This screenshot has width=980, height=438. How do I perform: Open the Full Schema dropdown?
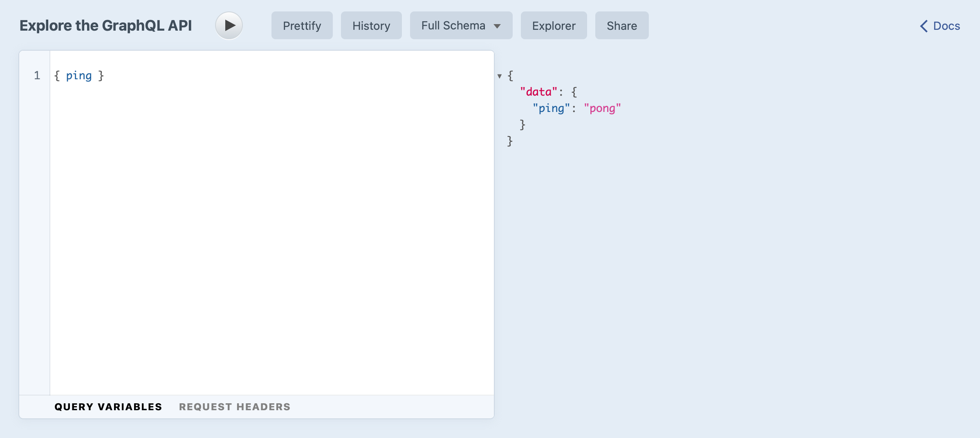click(461, 25)
